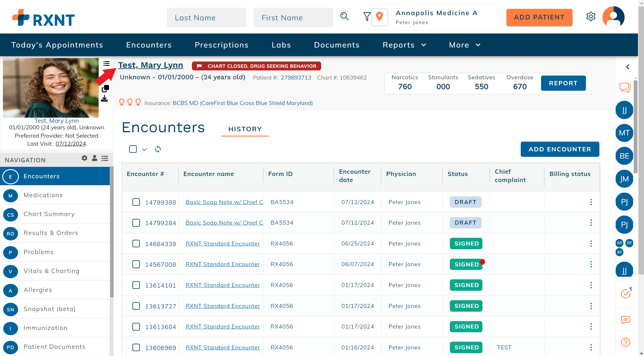
Task: Open settings gear in top header
Action: [x=591, y=17]
